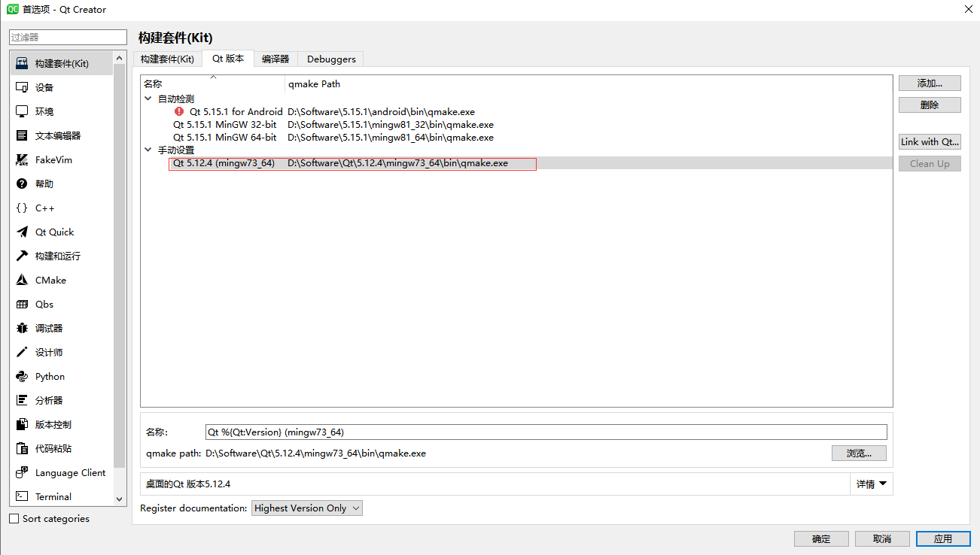Open the 设计师 designer pencil icon
This screenshot has width=980, height=555.
tap(22, 353)
